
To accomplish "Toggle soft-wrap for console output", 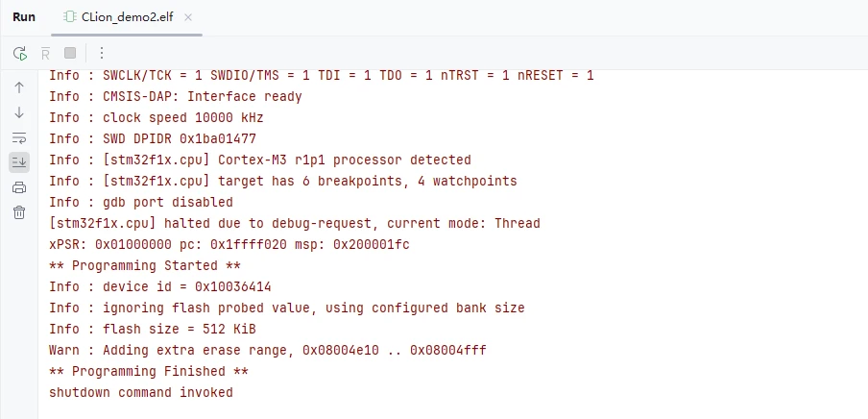I will point(19,137).
